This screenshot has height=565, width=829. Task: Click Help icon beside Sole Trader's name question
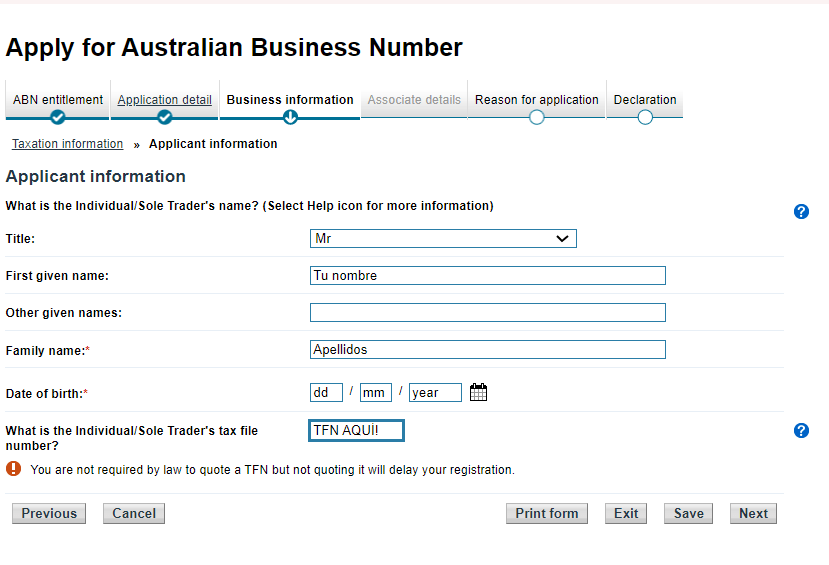coord(801,212)
